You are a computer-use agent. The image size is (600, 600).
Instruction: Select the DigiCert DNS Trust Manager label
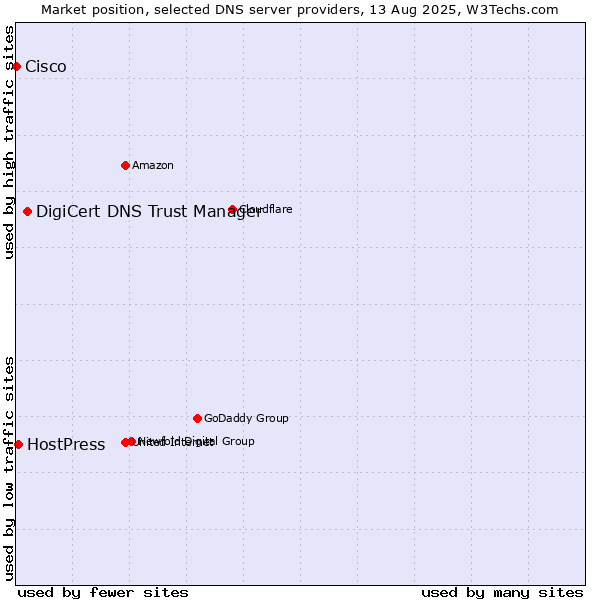[x=148, y=211]
